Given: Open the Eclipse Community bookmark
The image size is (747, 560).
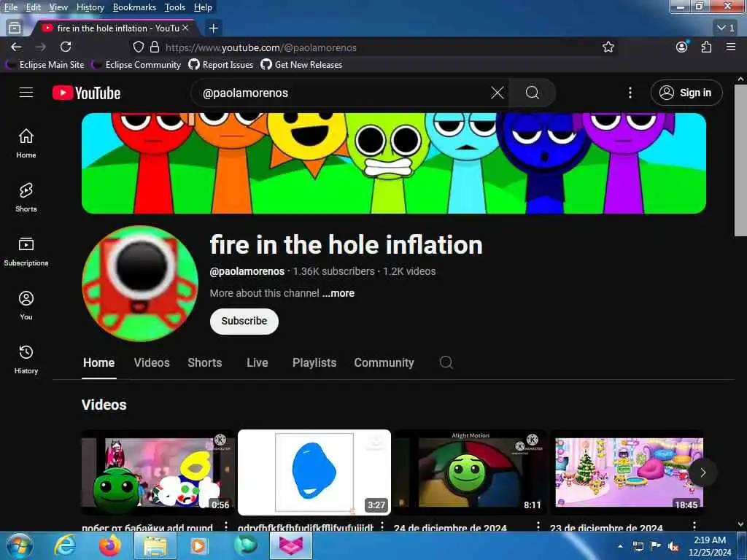Looking at the screenshot, I should click(x=136, y=65).
